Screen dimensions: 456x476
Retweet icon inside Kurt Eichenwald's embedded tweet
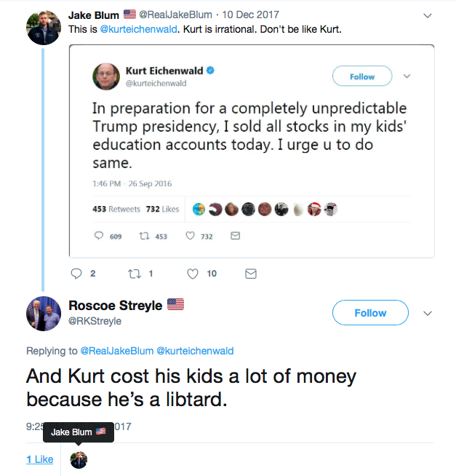(145, 236)
